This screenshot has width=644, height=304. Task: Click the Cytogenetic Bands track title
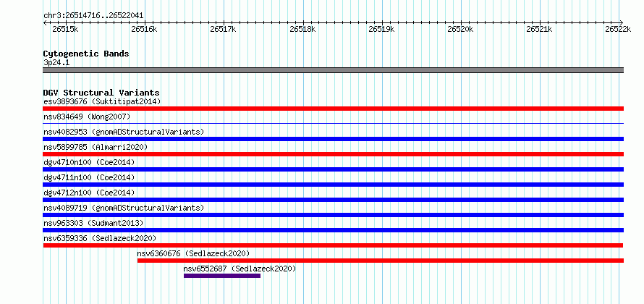(86, 54)
